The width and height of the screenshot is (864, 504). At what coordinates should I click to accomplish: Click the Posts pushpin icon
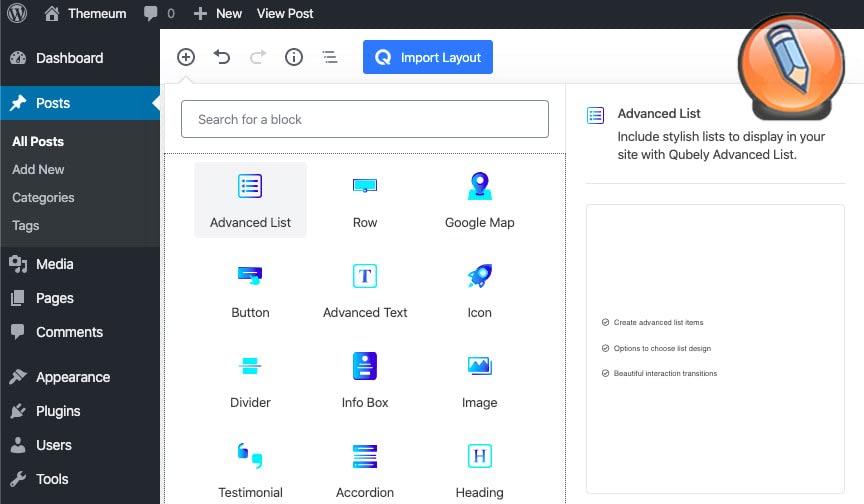click(x=18, y=102)
